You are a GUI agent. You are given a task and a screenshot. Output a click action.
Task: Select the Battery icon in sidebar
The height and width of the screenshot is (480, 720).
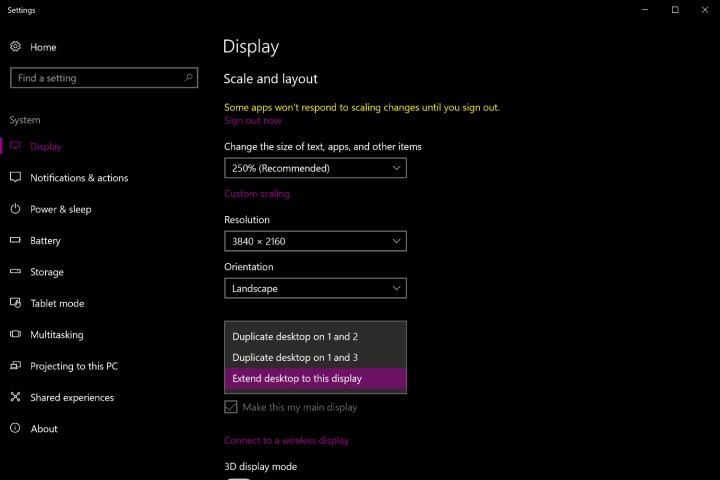15,241
